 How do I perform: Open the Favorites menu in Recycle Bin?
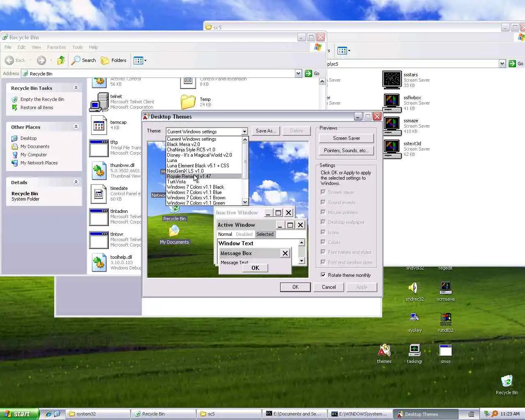[x=56, y=47]
